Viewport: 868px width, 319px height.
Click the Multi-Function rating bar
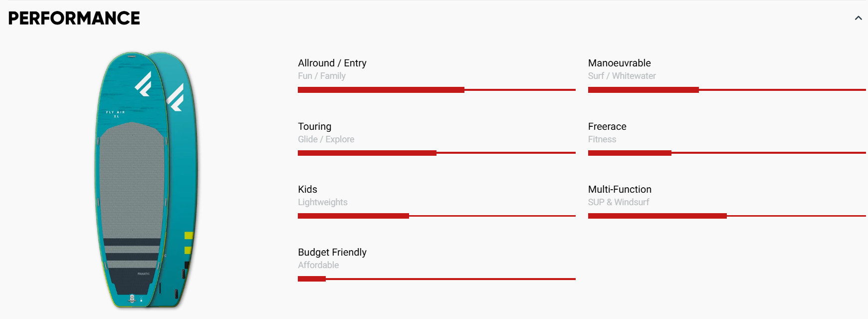[x=726, y=216]
